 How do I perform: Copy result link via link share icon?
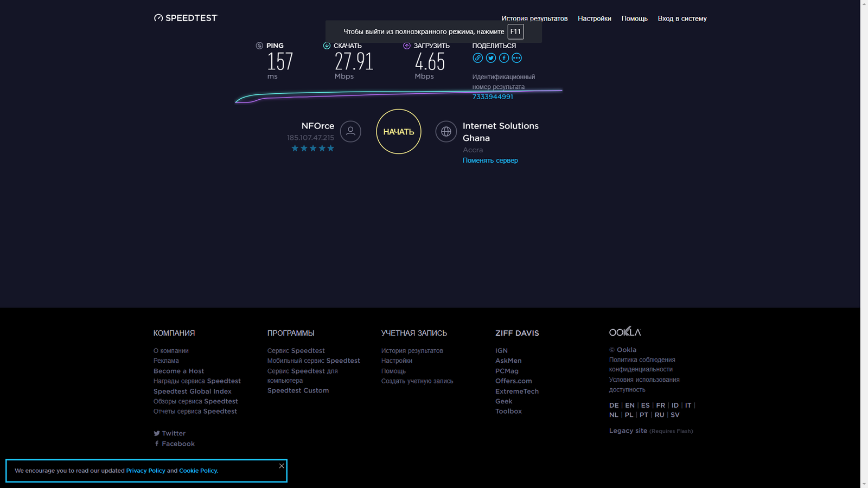pyautogui.click(x=477, y=58)
